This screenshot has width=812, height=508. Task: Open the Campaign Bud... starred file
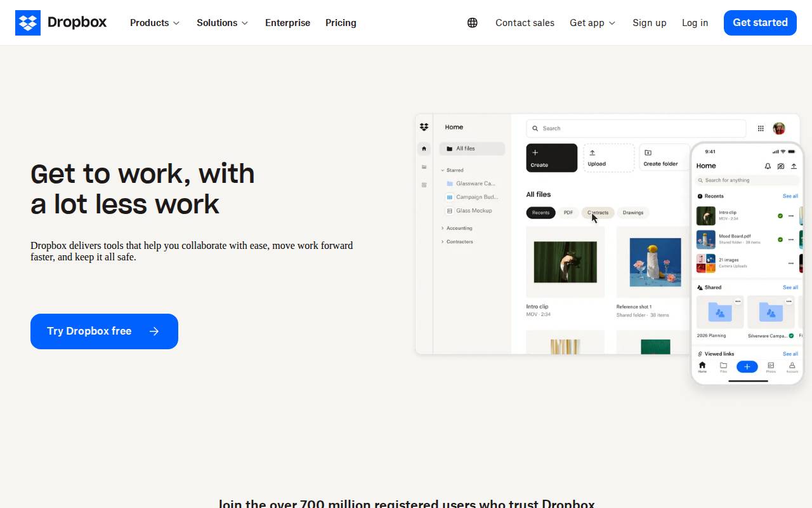(x=472, y=197)
